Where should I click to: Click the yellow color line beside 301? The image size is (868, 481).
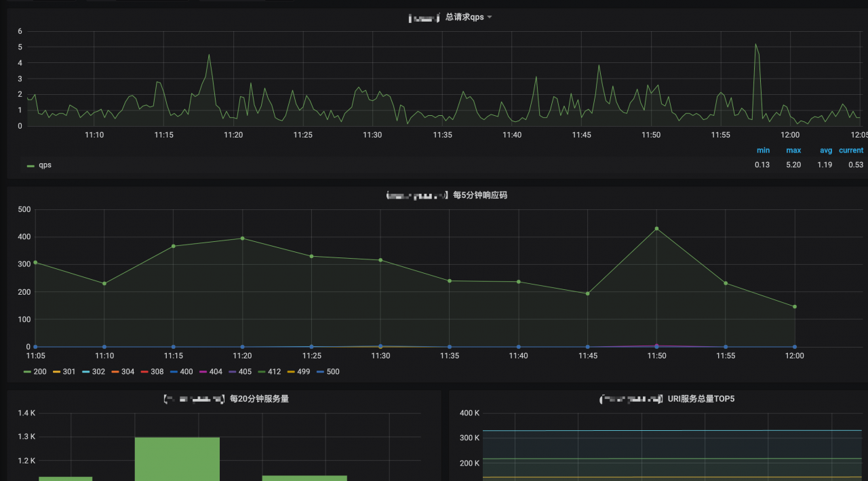56,372
